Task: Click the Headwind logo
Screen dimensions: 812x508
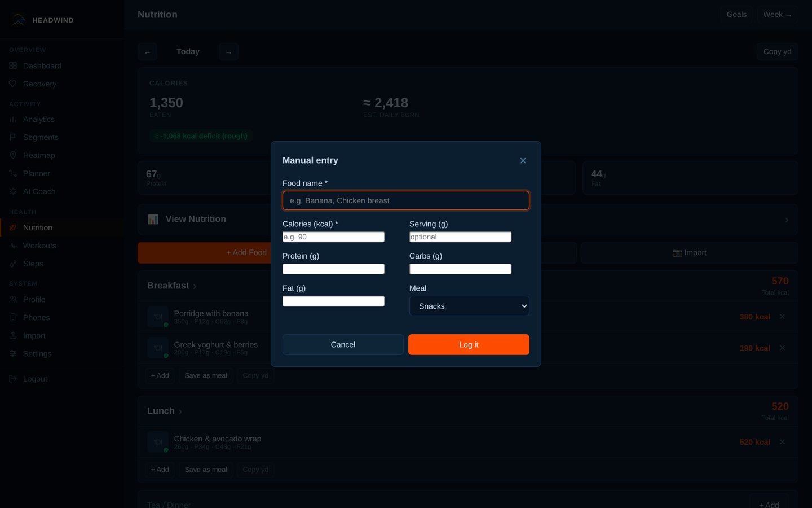Action: click(18, 20)
